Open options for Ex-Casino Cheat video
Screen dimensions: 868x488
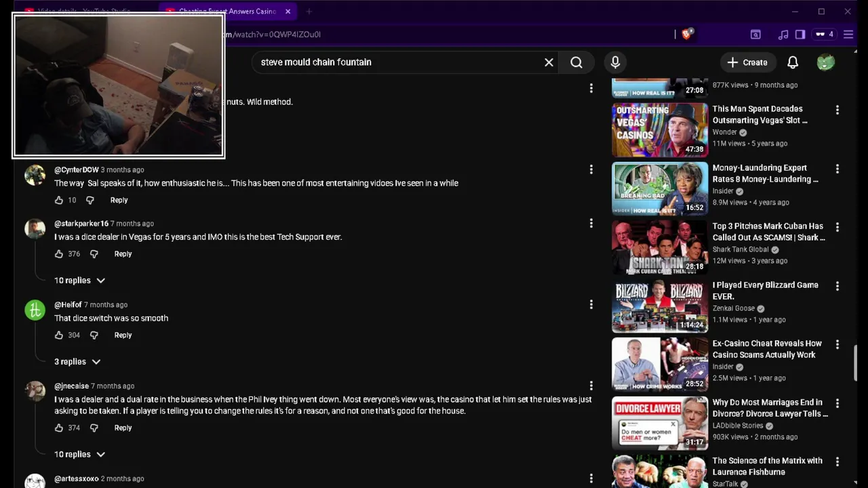tap(837, 344)
